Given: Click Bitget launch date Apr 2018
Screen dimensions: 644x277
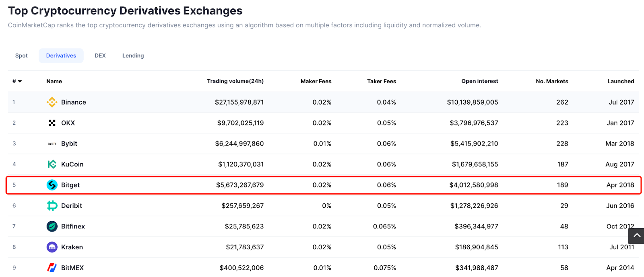Looking at the screenshot, I should point(620,185).
